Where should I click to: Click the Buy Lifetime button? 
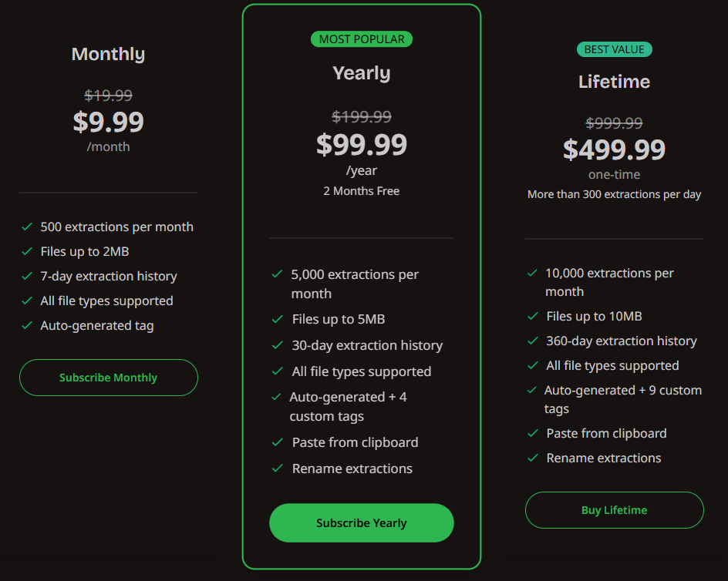[614, 510]
